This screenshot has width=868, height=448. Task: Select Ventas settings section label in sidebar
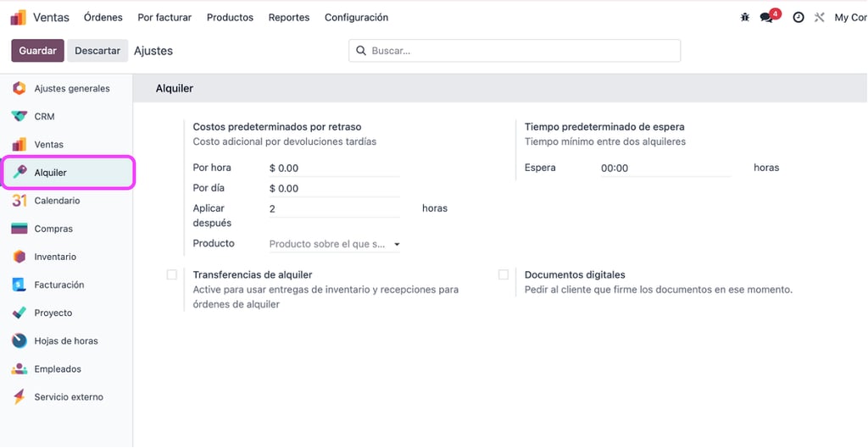48,144
